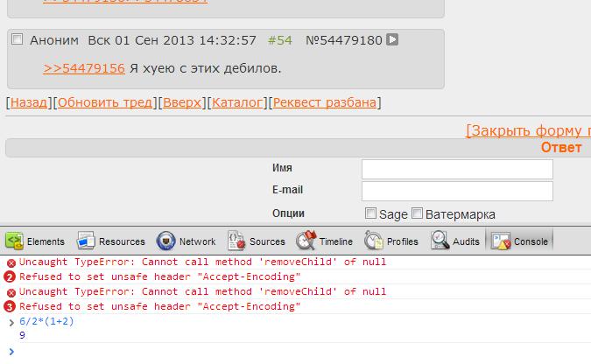Click the Ответ form heading

[x=561, y=147]
